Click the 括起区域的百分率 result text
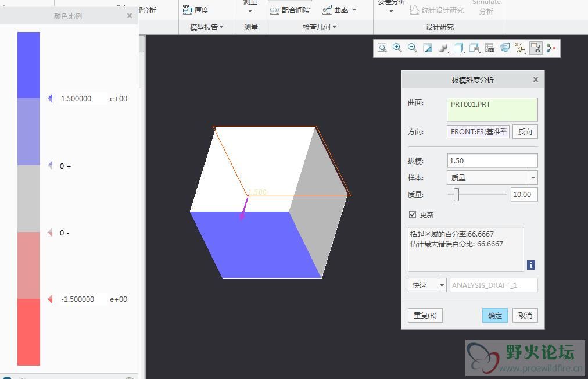588x379 pixels. 452,234
